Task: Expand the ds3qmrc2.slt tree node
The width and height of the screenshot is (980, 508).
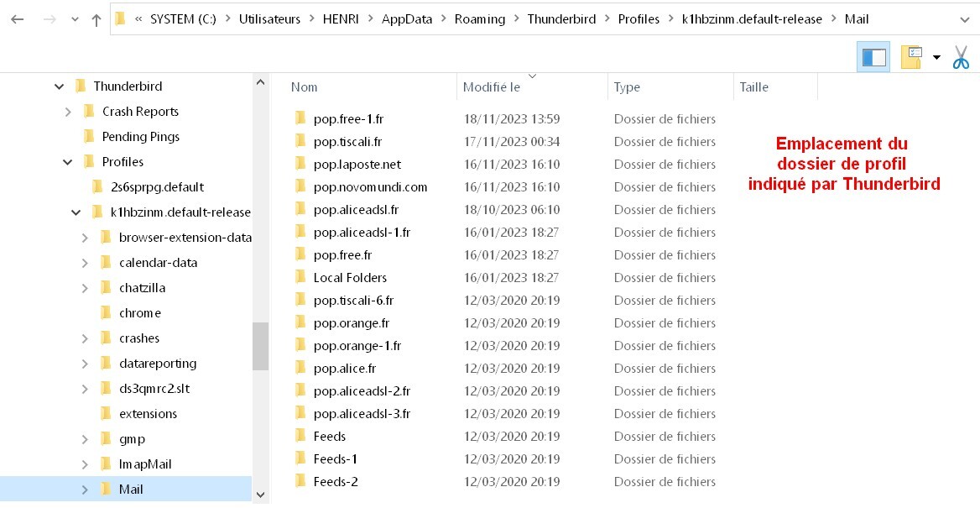Action: [x=85, y=389]
